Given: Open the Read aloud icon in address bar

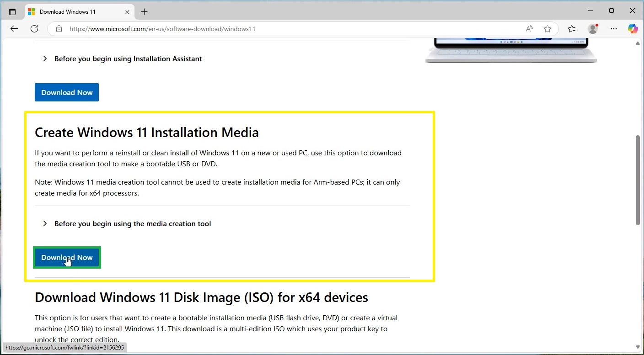Looking at the screenshot, I should (529, 29).
